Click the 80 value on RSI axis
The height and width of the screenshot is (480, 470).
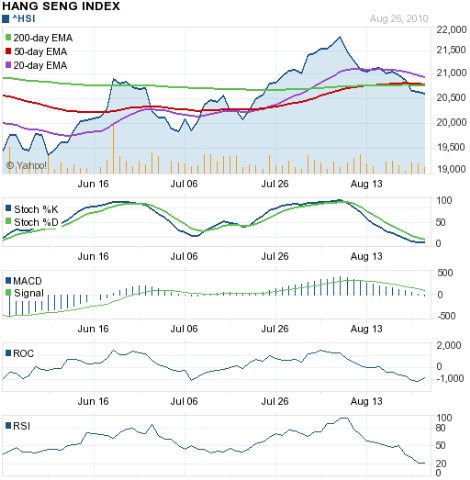point(441,428)
